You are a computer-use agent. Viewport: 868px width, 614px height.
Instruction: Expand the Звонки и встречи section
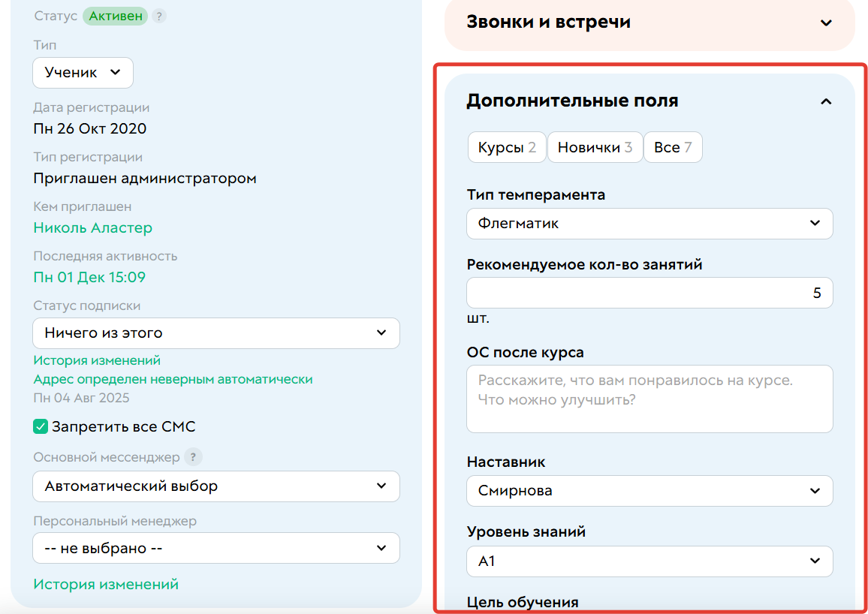(827, 23)
